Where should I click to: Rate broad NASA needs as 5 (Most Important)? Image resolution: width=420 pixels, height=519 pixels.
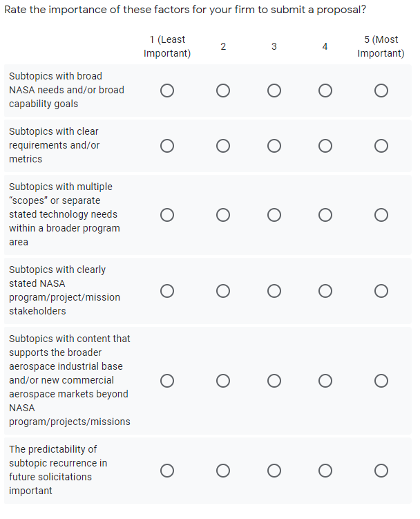381,91
